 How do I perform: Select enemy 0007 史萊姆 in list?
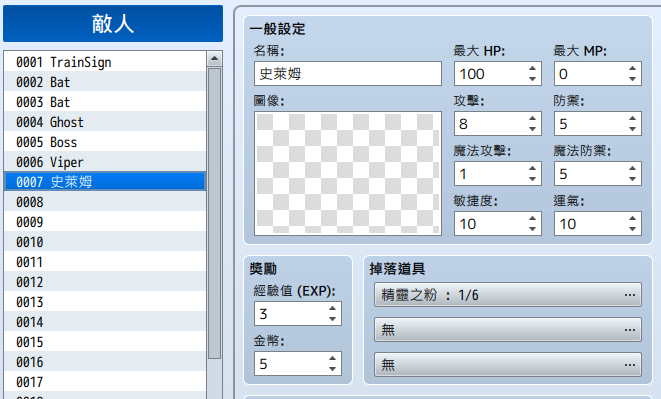tap(105, 182)
